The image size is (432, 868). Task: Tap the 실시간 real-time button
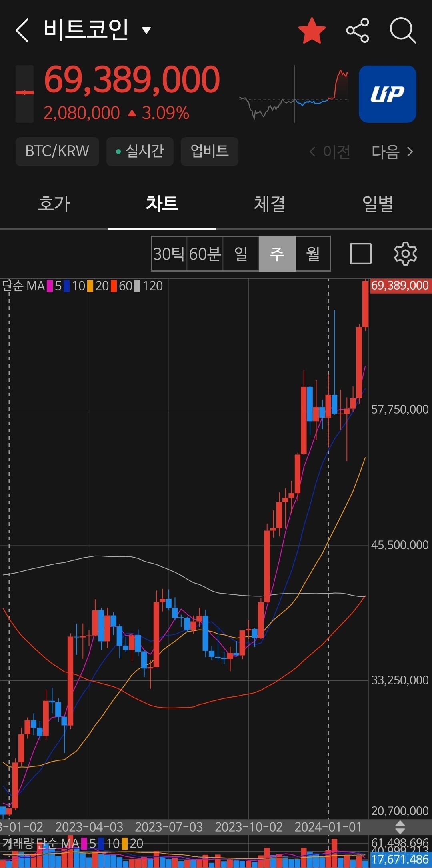click(140, 151)
